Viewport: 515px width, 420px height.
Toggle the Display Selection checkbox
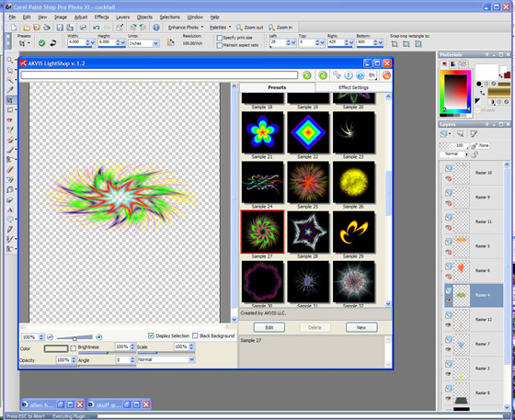(x=151, y=335)
